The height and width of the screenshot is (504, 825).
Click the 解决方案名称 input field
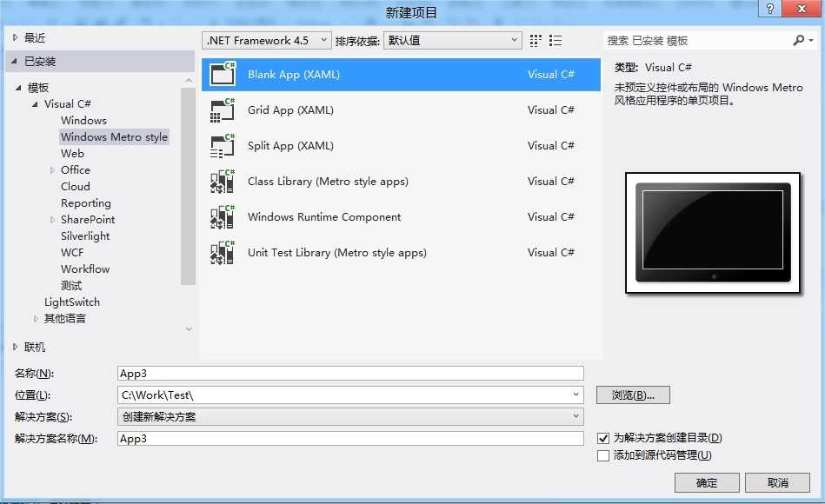point(350,438)
